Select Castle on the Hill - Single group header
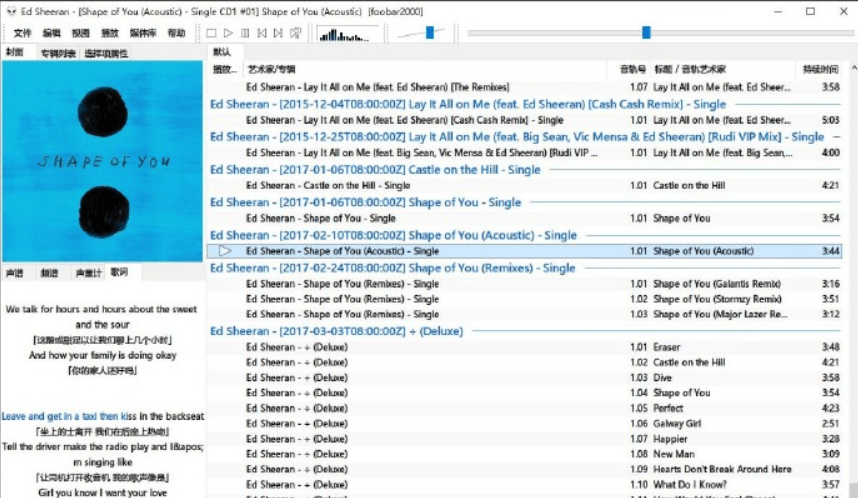The image size is (858, 498). (x=525, y=170)
